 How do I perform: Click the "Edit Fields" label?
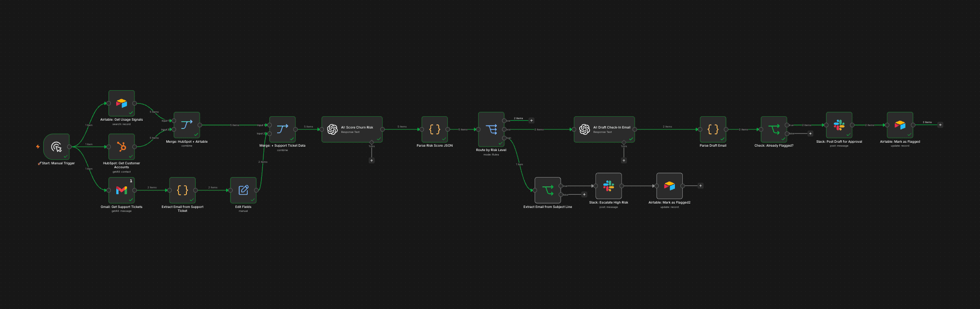243,207
